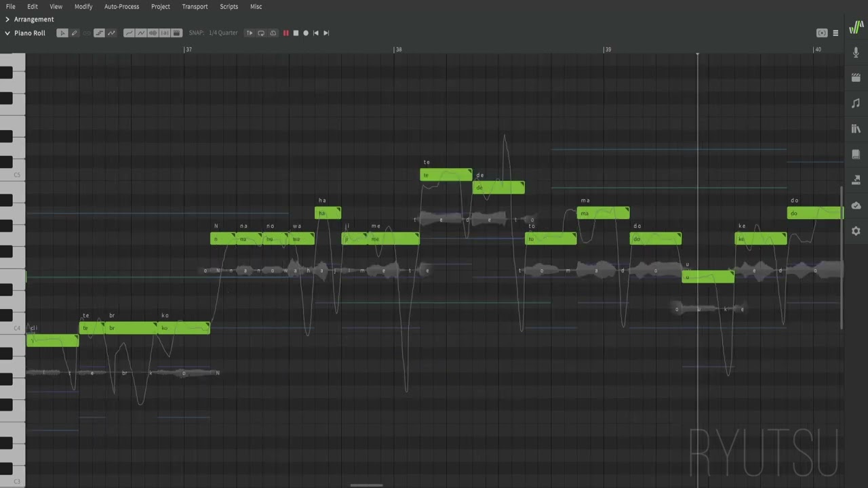Expand the Arrangement panel
The height and width of the screenshot is (488, 868).
tap(7, 19)
